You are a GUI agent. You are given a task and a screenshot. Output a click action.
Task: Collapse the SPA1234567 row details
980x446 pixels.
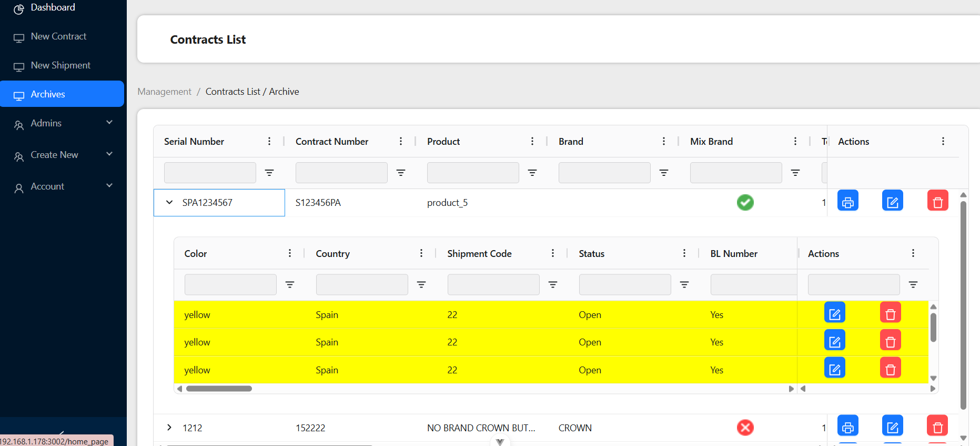[x=169, y=202]
